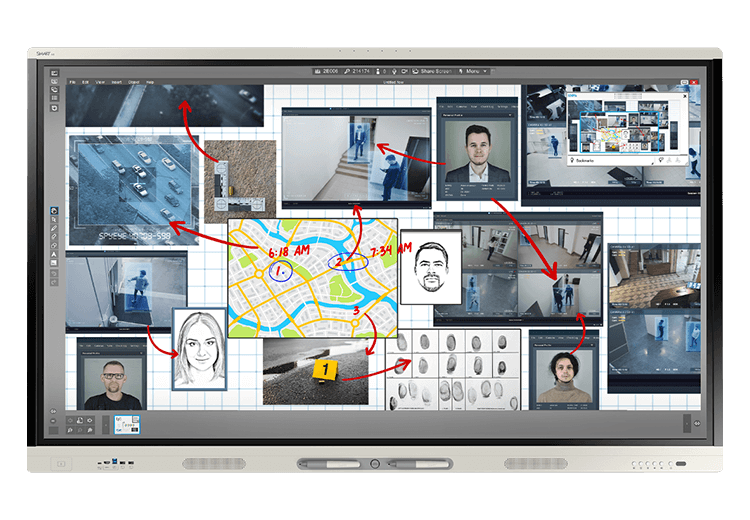Image resolution: width=750 pixels, height=520 pixels.
Task: Select the fingerprint sheet image
Action: (454, 370)
